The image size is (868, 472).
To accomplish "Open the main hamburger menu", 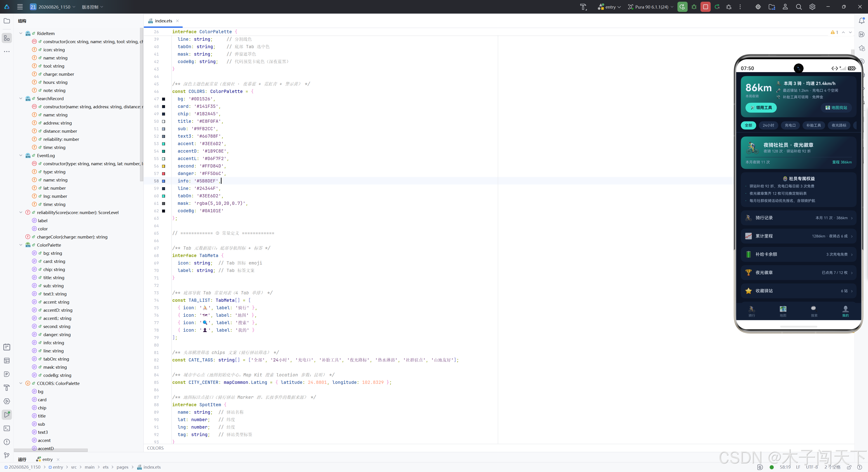I will [x=20, y=7].
